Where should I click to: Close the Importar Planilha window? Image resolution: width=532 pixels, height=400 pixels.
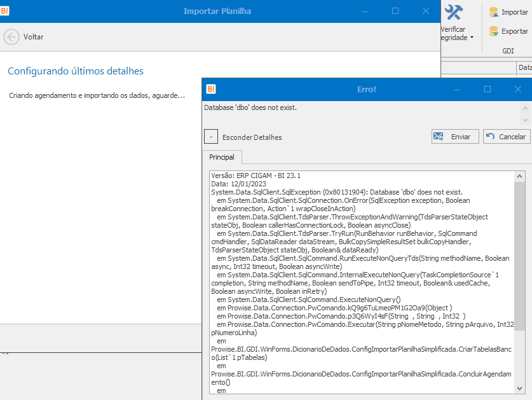(426, 11)
